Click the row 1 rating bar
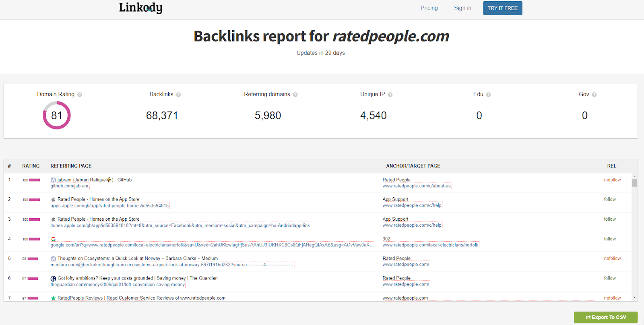The image size is (644, 325). point(35,180)
